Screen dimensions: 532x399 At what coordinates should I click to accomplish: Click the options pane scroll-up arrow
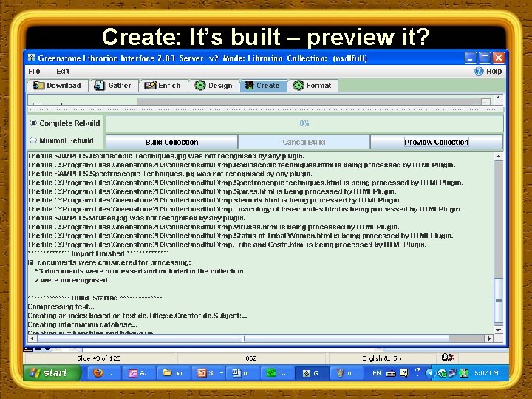[x=499, y=98]
